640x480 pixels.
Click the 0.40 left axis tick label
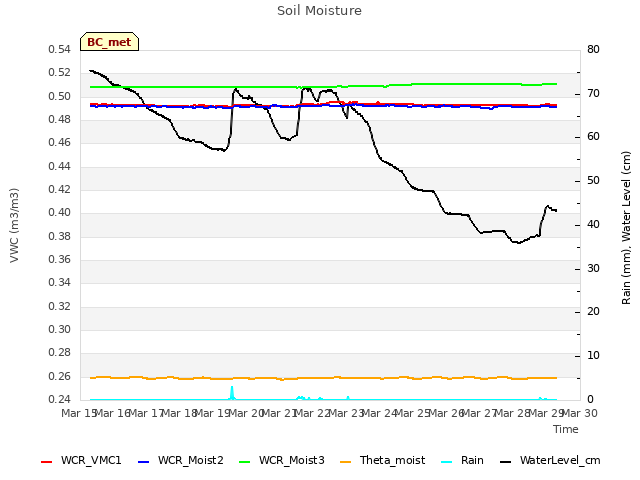point(60,213)
